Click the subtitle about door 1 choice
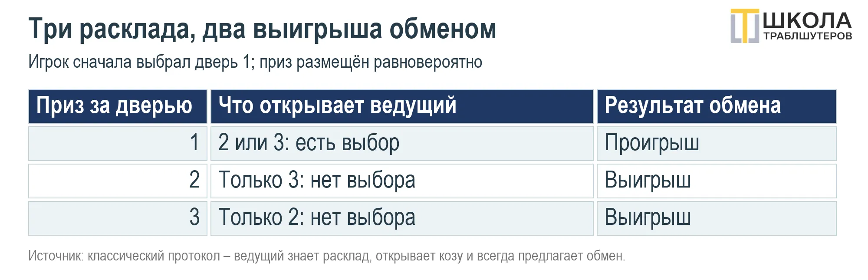The width and height of the screenshot is (868, 280). (x=255, y=62)
